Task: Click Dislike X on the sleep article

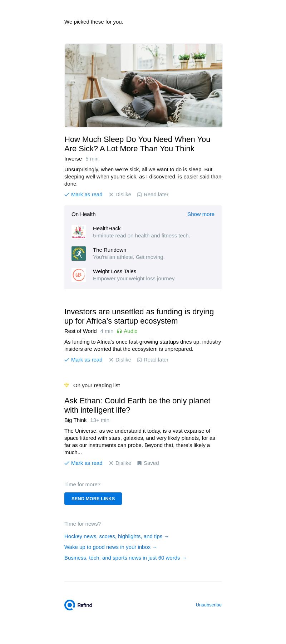Action: tap(111, 195)
